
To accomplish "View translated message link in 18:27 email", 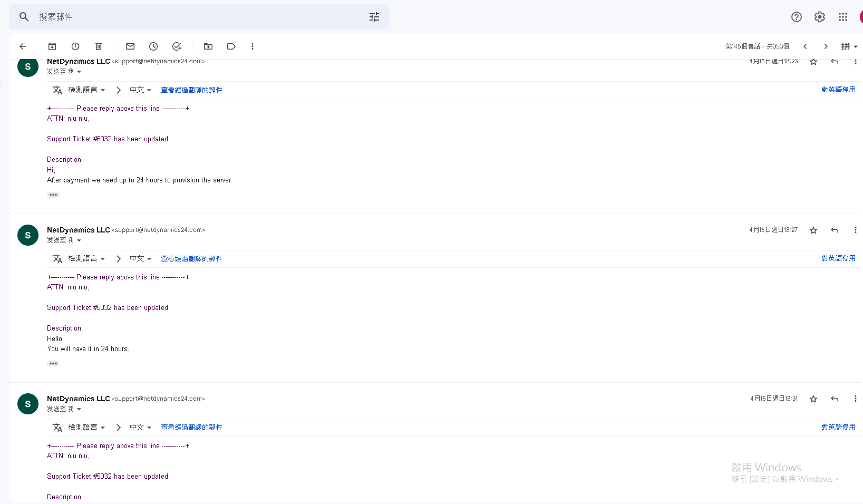I will click(191, 259).
